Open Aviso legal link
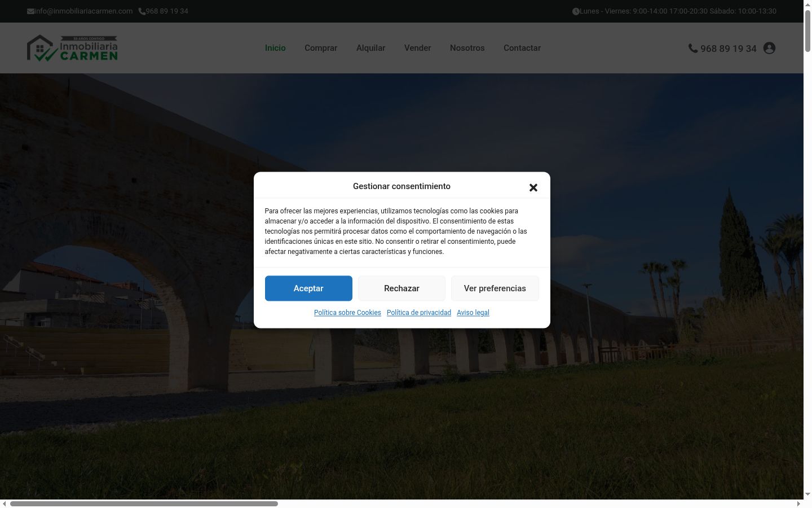The image size is (812, 508). (473, 313)
